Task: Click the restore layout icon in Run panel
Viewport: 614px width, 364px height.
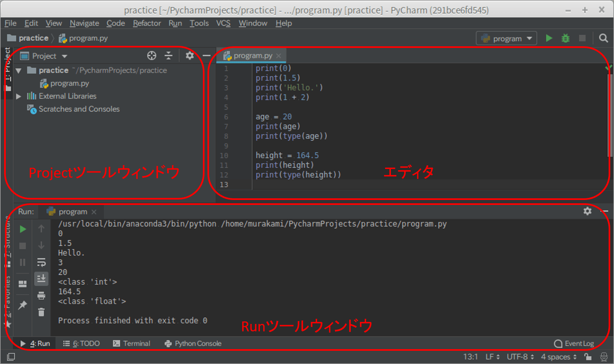Action: pos(23,284)
